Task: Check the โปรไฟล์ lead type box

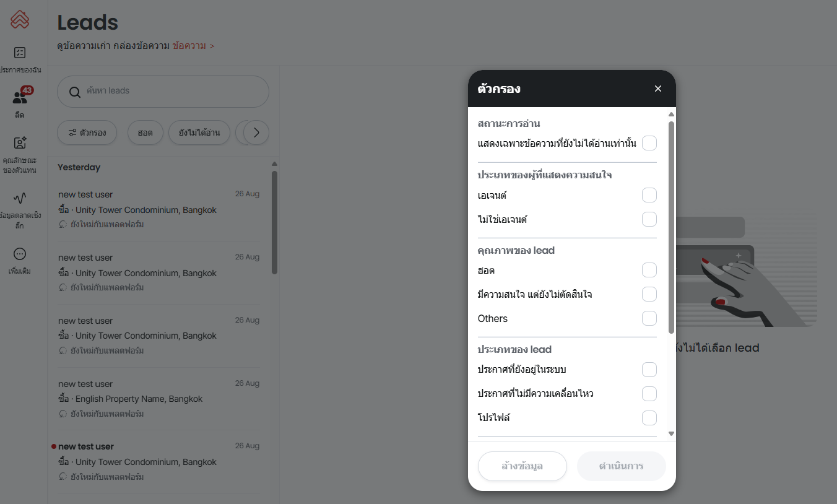Action: coord(649,418)
